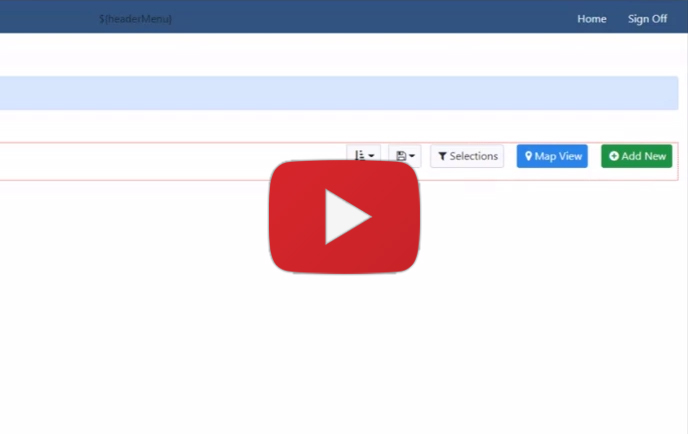The image size is (688, 434).
Task: Expand the caret beside the sort icon
Action: [x=372, y=157]
